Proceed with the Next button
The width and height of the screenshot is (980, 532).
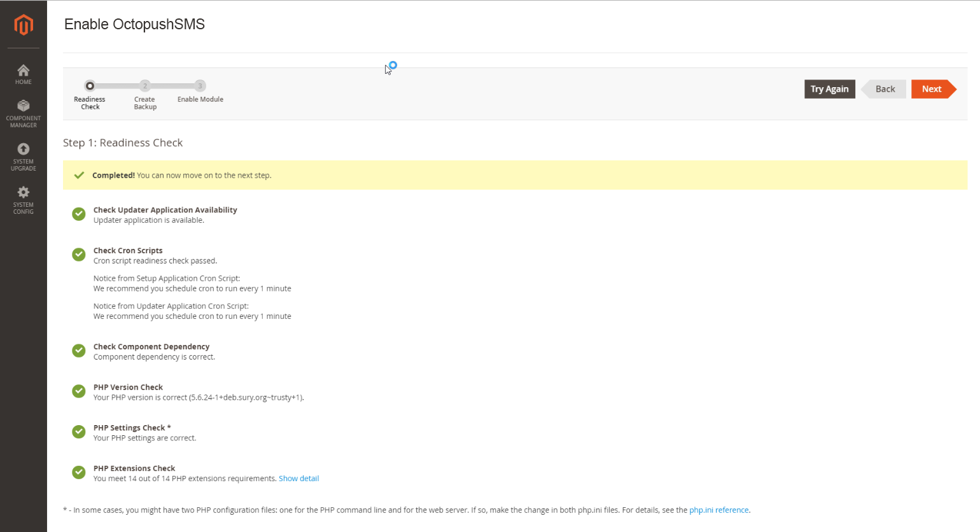tap(934, 89)
